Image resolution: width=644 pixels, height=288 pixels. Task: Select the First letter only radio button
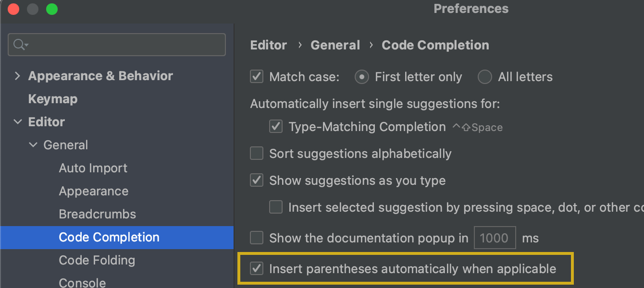tap(362, 77)
